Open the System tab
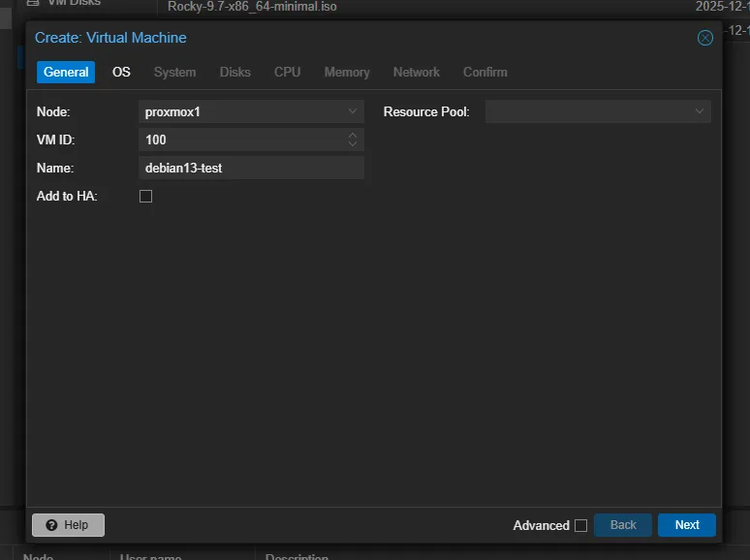750x560 pixels. pyautogui.click(x=174, y=72)
